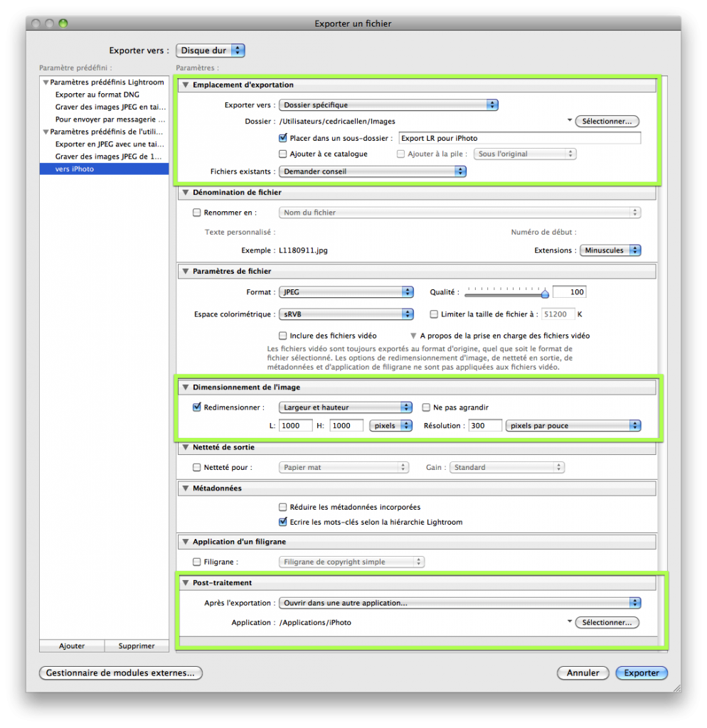Collapse the Paramètres de fichier section triangle
The image size is (707, 728).
point(186,272)
